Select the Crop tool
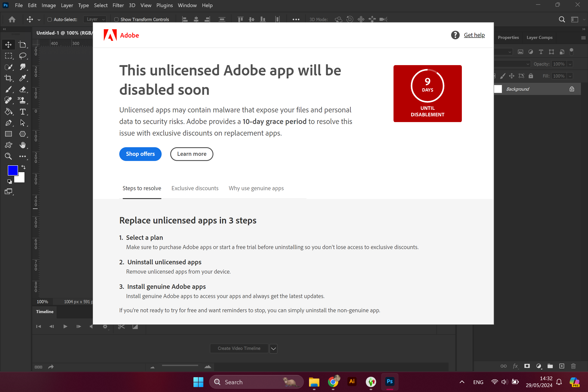 tap(9, 78)
